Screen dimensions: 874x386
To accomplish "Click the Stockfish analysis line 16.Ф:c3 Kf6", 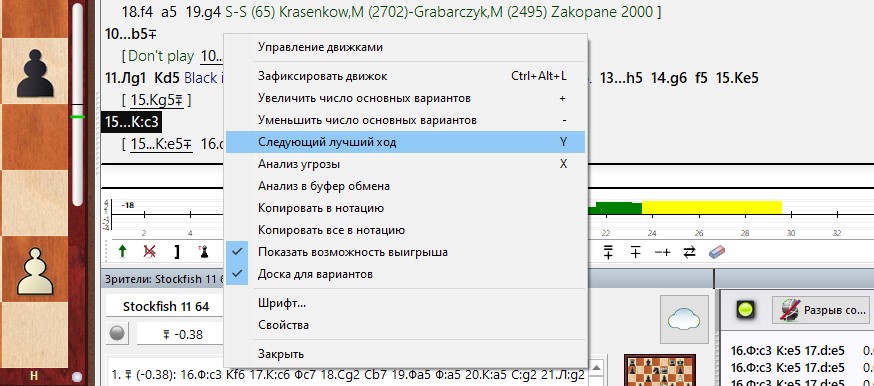I will pos(349,374).
